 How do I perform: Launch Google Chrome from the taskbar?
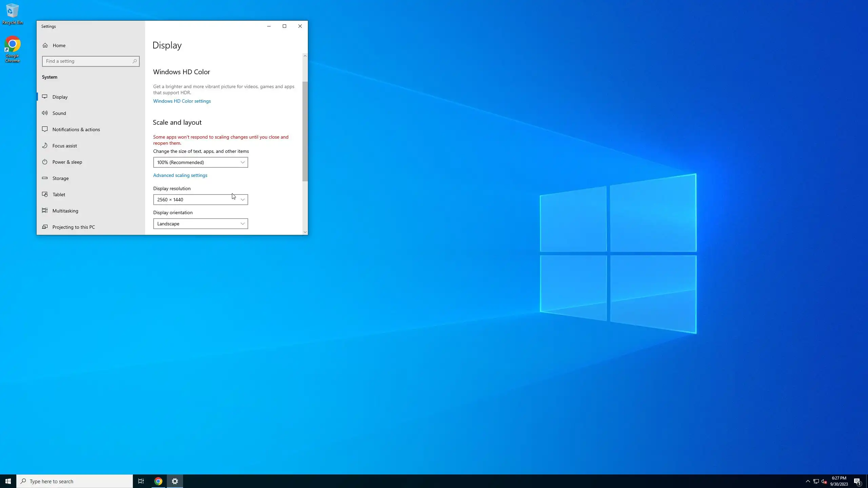[158, 481]
